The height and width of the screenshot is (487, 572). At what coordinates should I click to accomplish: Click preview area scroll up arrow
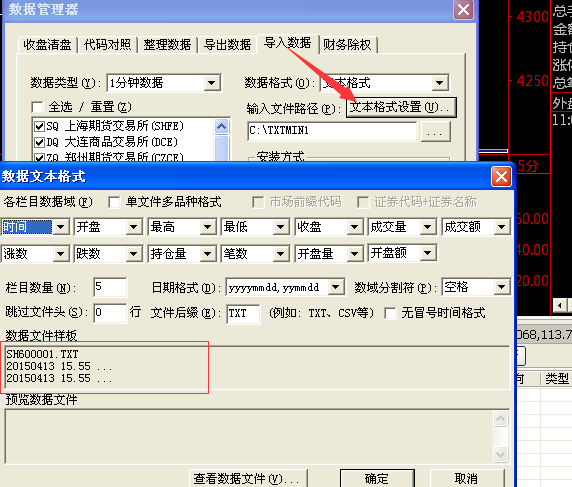click(x=500, y=418)
